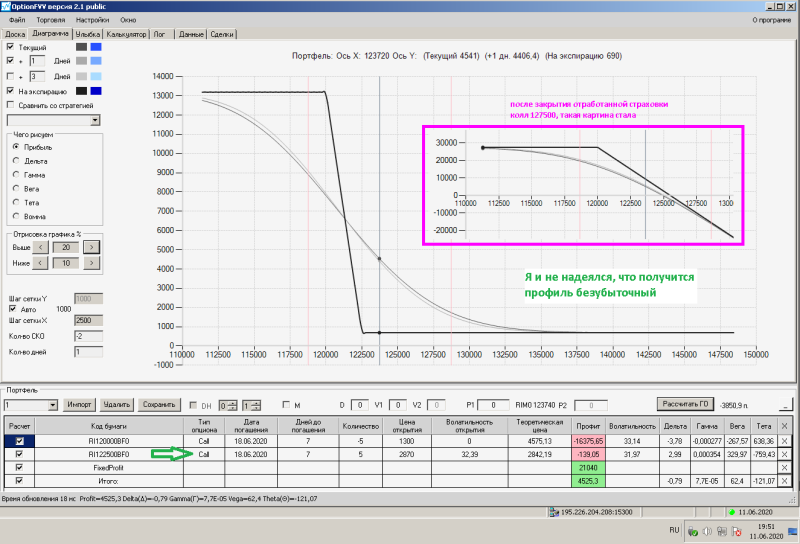
Task: Decrease the Выше trim percentage
Action: [40, 247]
